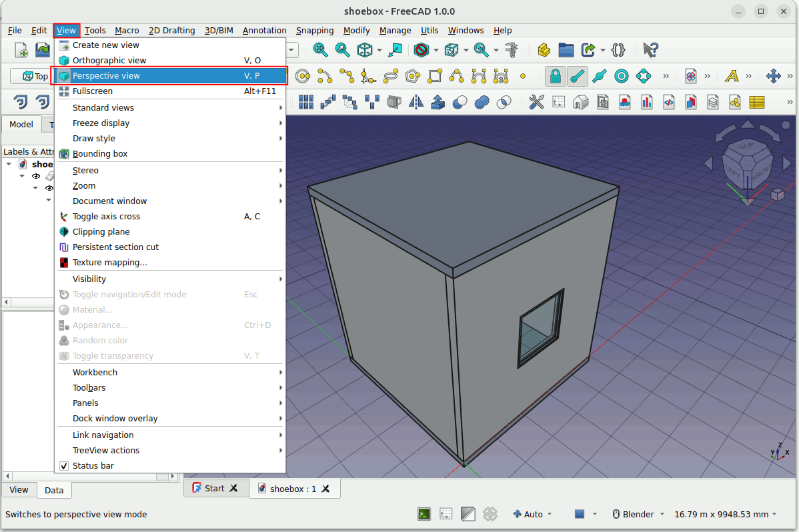799x532 pixels.
Task: Click the text annotation letter A icon
Action: (732, 76)
